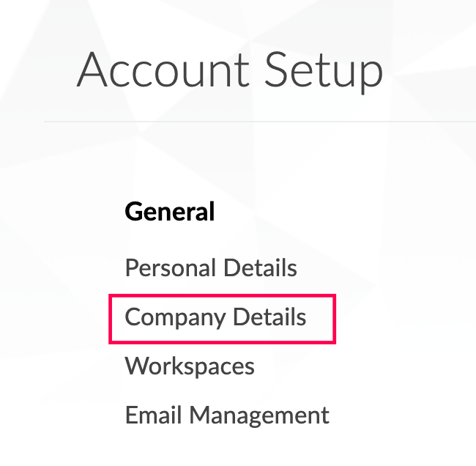
Task: Click the word Personal in Personal Details
Action: pyautogui.click(x=171, y=267)
